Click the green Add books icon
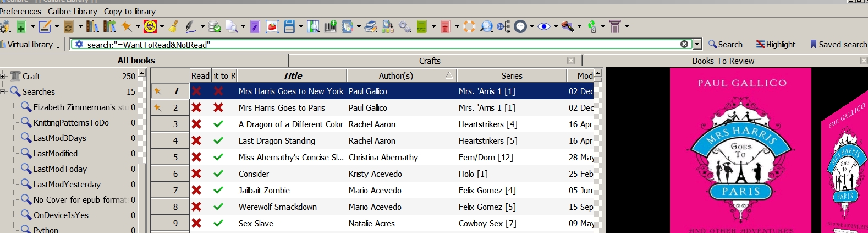868x233 pixels. click(21, 26)
